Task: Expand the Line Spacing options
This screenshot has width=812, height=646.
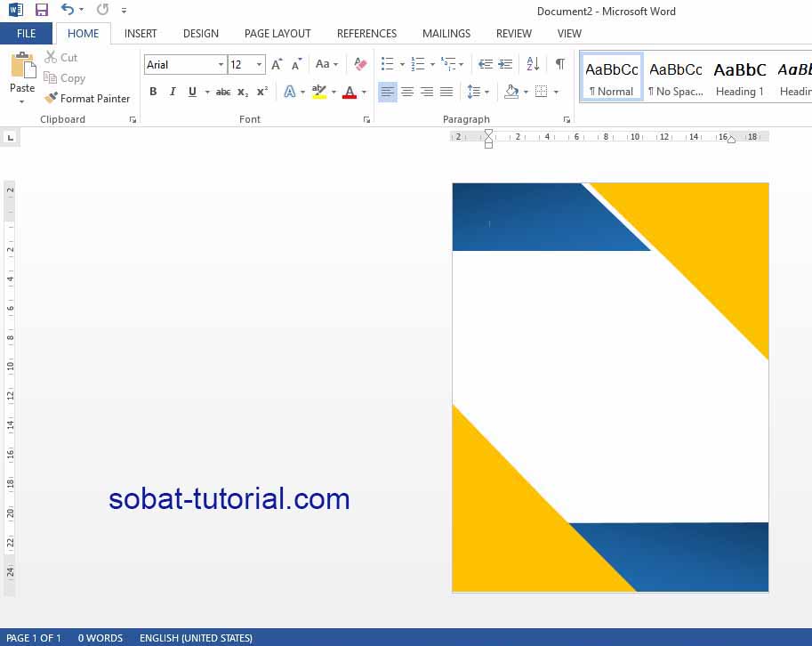Action: tap(486, 92)
